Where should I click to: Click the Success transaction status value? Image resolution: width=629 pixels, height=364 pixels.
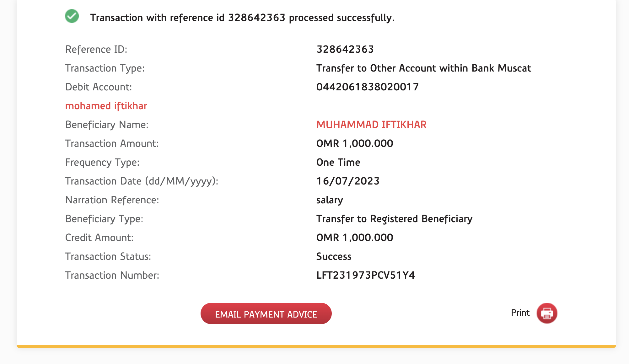(x=334, y=256)
